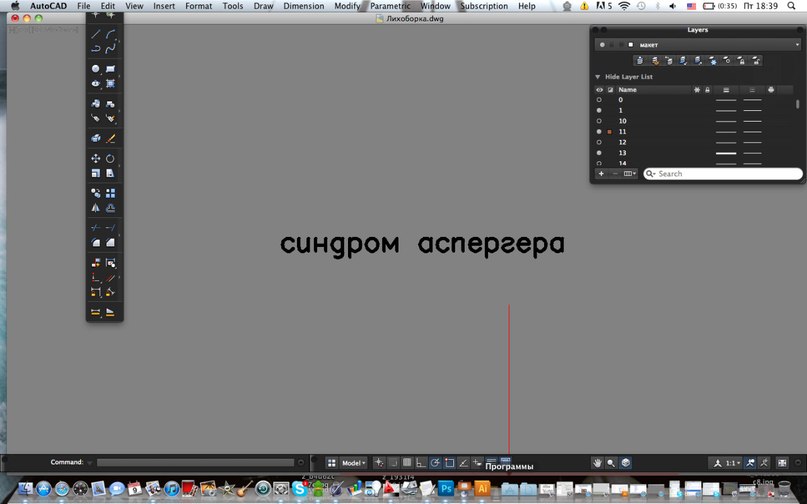Toggle Object Snap in the status bar

[449, 463]
